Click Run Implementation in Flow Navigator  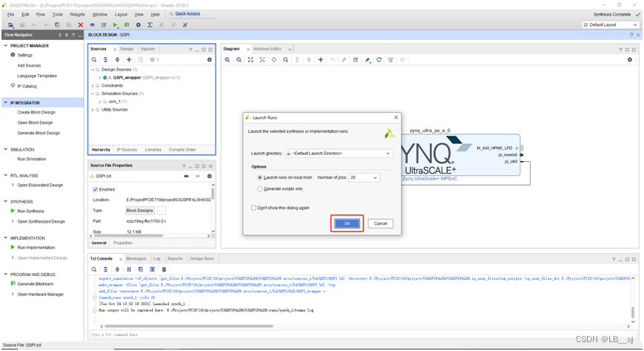(36, 248)
